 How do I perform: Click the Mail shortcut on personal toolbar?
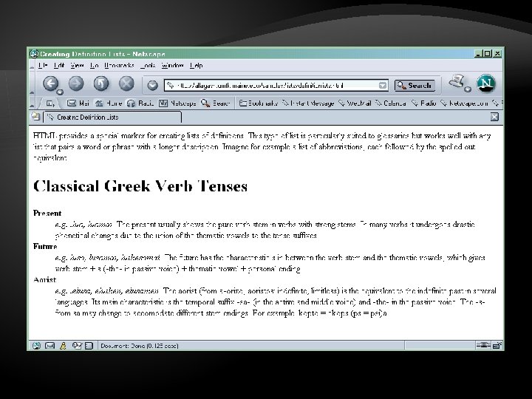[78, 103]
